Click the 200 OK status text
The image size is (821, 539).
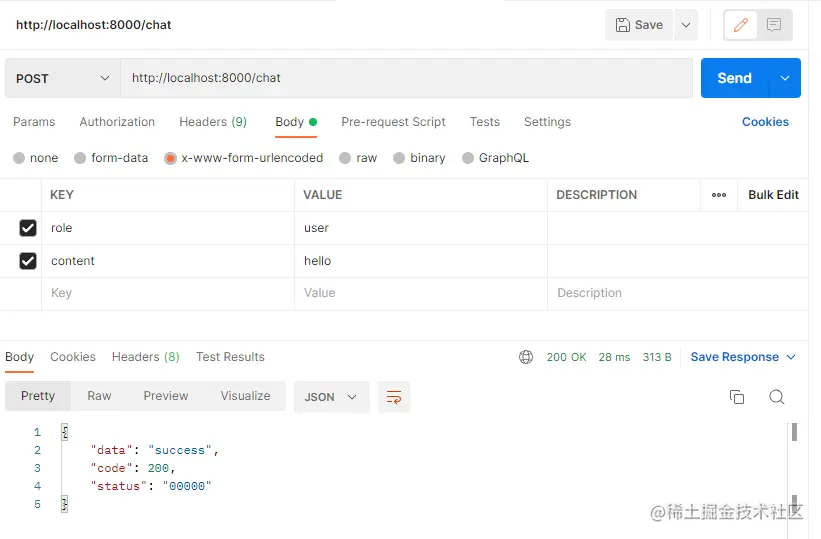[567, 357]
